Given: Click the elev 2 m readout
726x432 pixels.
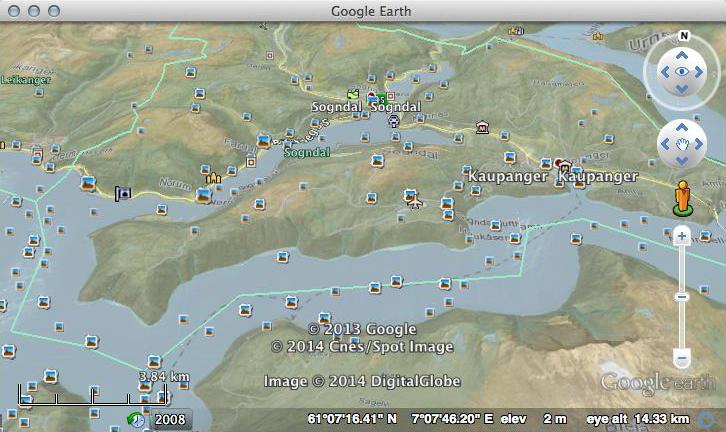Looking at the screenshot, I should pyautogui.click(x=533, y=419).
